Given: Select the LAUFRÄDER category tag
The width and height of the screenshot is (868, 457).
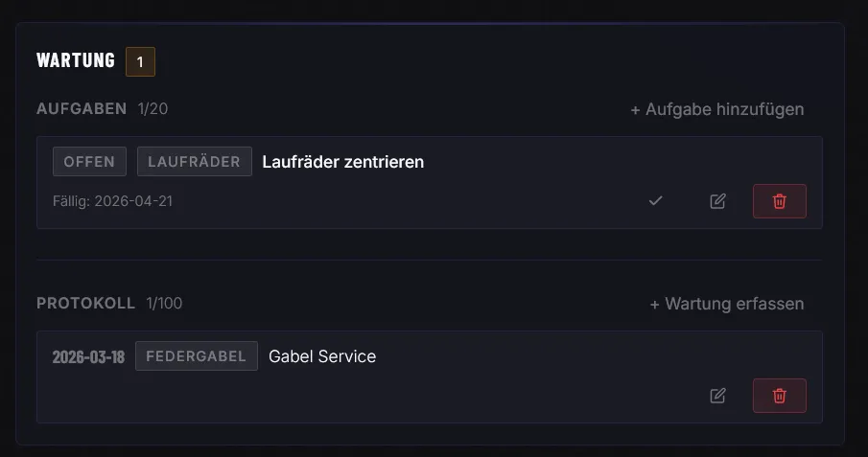Looking at the screenshot, I should point(194,162).
